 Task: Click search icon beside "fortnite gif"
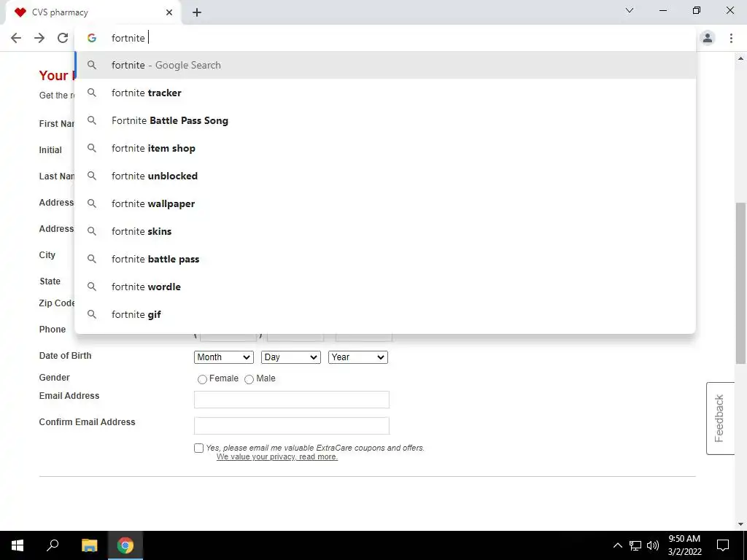[92, 314]
